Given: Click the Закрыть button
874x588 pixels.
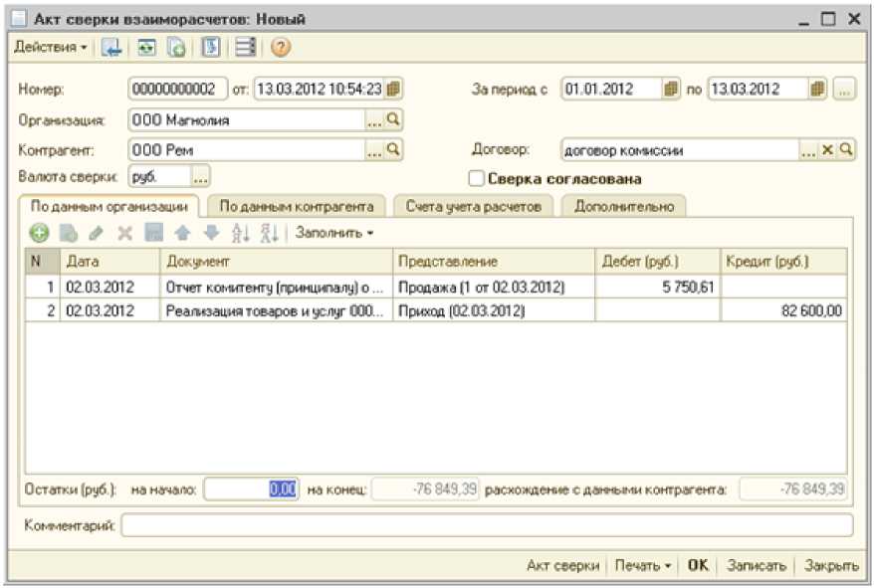Looking at the screenshot, I should tap(830, 565).
